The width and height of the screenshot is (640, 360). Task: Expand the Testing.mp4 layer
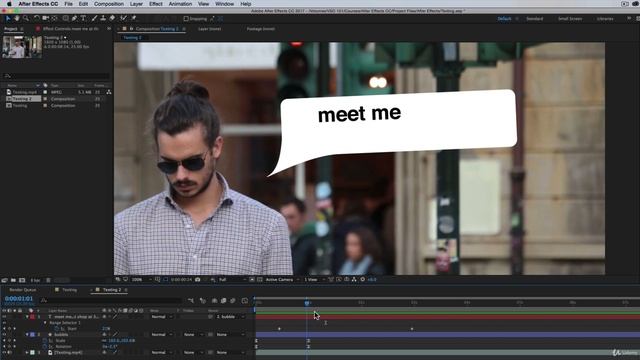(x=27, y=353)
